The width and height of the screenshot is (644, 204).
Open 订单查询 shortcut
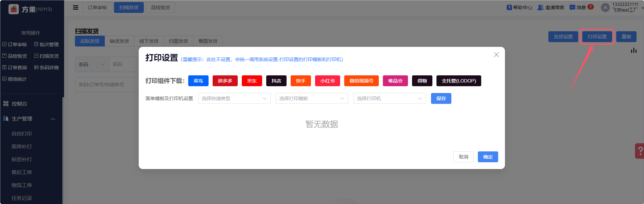pyautogui.click(x=15, y=68)
